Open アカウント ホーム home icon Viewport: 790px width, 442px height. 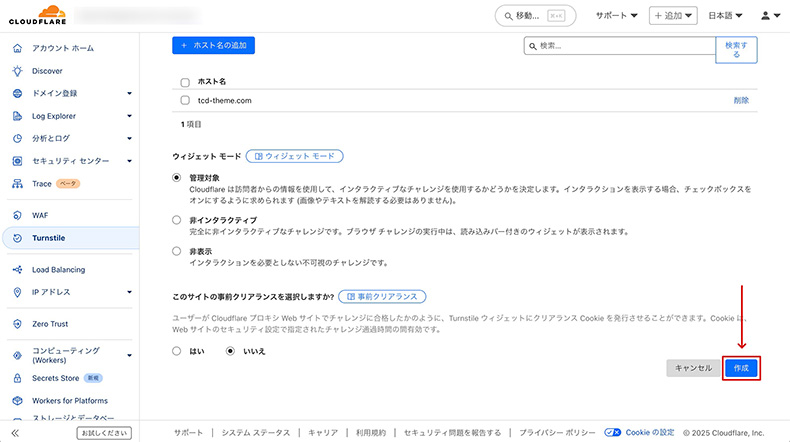17,48
